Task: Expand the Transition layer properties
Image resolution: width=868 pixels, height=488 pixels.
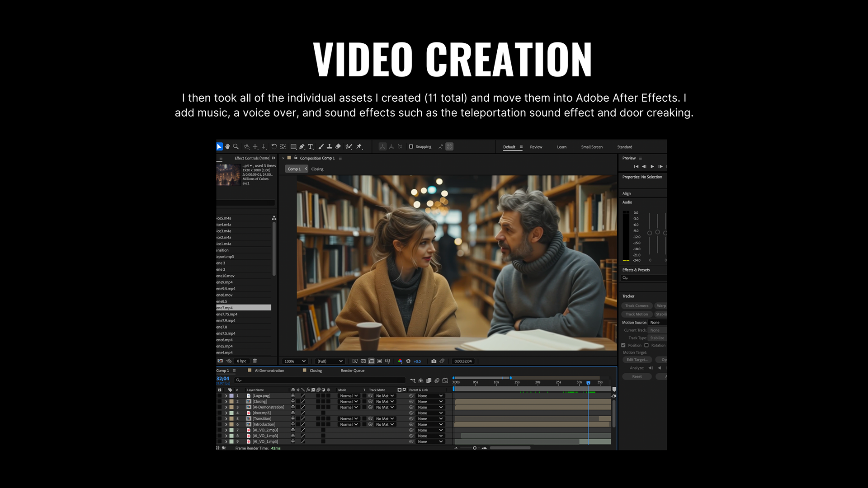Action: pos(226,419)
